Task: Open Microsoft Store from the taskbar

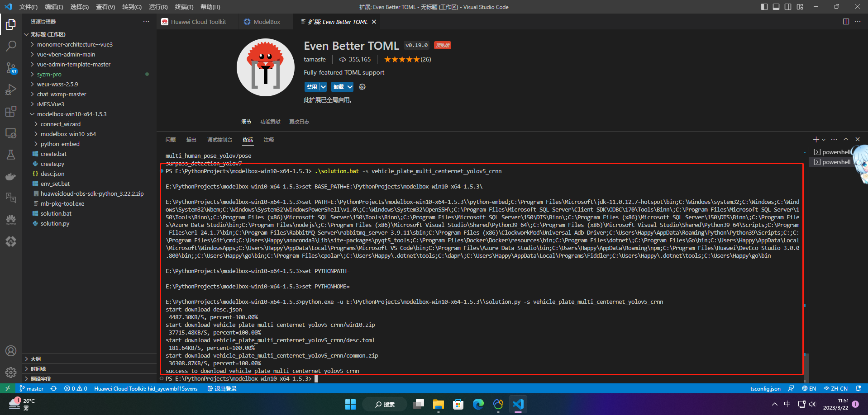Action: (x=458, y=404)
